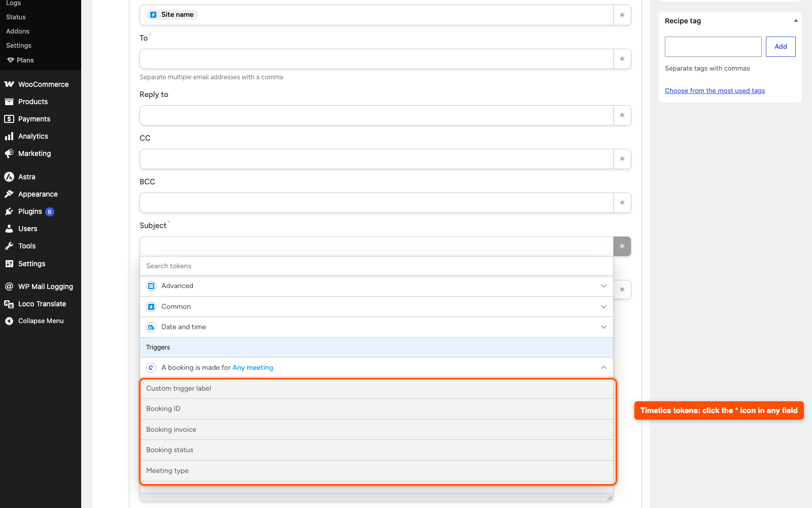This screenshot has width=812, height=508.
Task: Click the Tools wrench icon
Action: [x=9, y=246]
